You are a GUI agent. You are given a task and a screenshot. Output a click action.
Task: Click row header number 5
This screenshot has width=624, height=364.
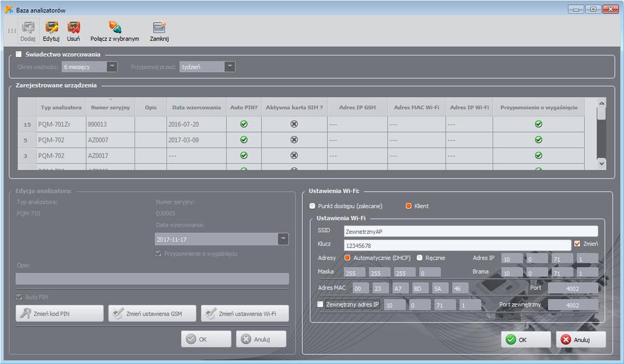pos(27,140)
